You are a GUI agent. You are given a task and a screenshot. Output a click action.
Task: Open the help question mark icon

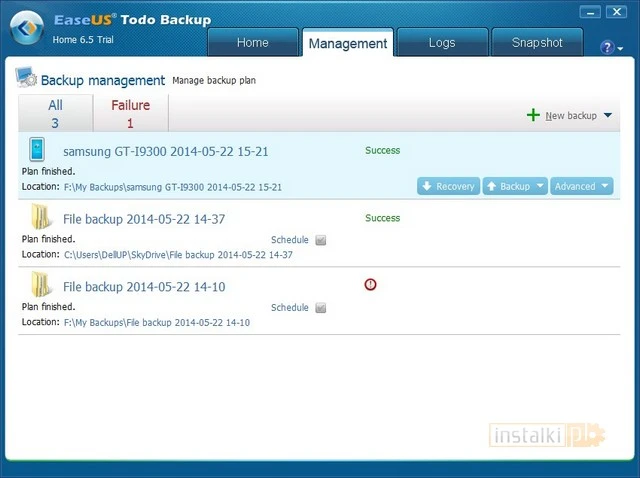[x=607, y=47]
